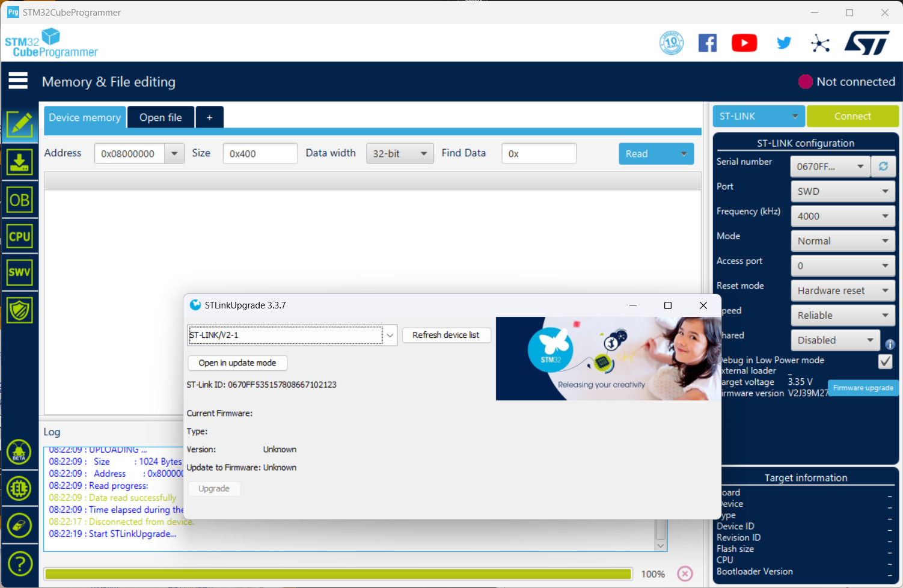The height and width of the screenshot is (588, 903).
Task: Click the help question mark icon
Action: pos(20,564)
